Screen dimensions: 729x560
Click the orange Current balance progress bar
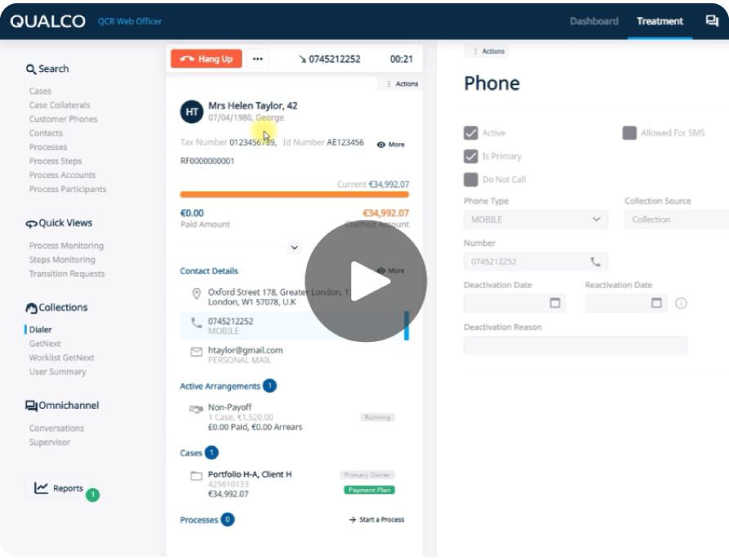[294, 195]
